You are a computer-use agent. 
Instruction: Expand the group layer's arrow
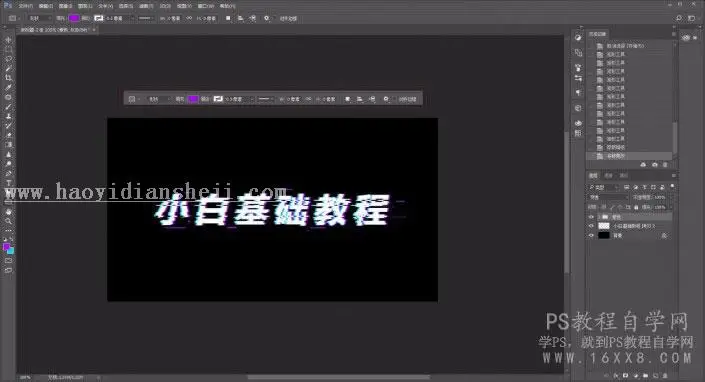click(x=598, y=217)
